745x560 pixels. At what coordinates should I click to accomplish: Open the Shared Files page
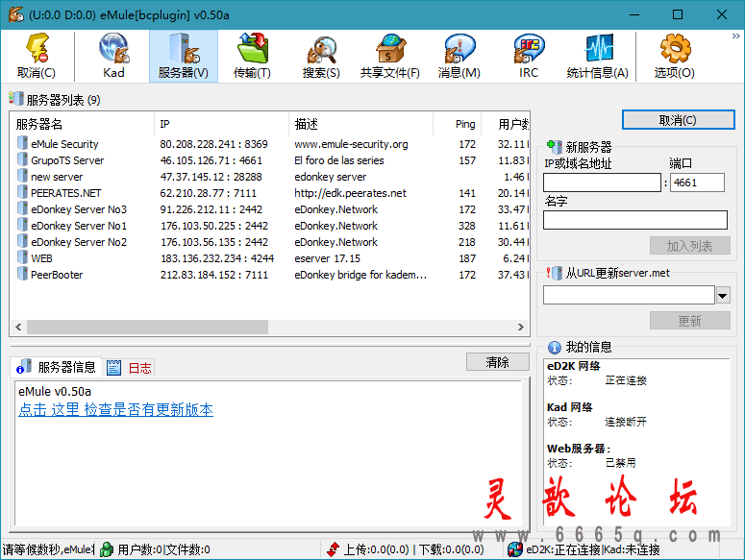(390, 56)
